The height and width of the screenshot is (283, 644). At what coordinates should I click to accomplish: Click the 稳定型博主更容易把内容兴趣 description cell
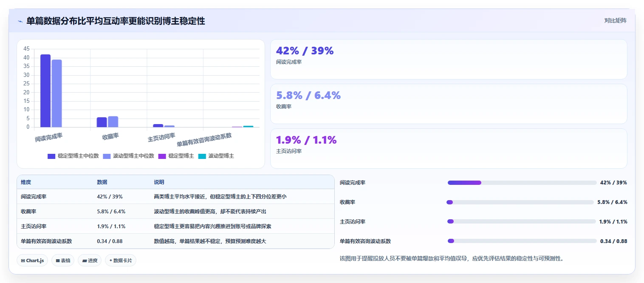point(212,226)
